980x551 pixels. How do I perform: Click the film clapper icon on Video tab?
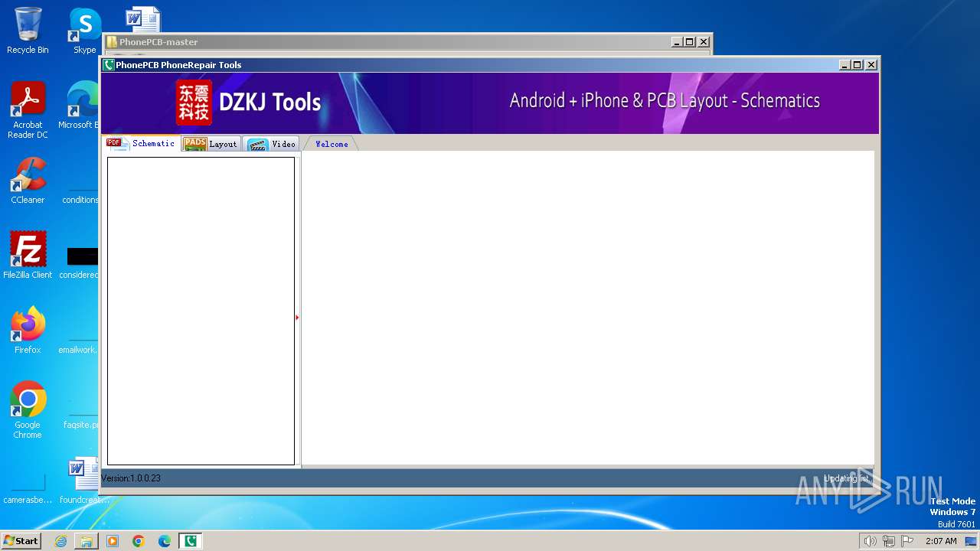257,145
